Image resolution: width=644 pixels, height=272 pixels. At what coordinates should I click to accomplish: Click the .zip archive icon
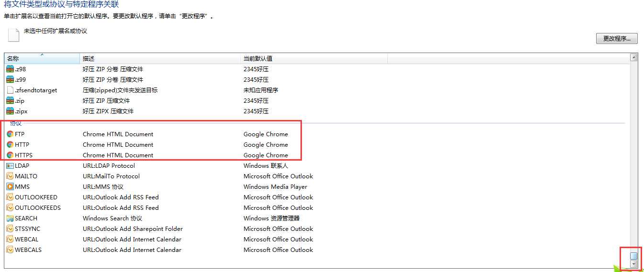[10, 101]
